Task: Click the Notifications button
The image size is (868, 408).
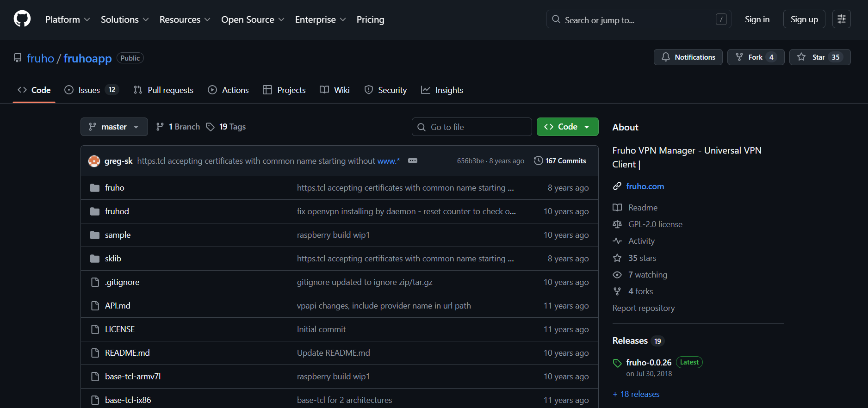Action: coord(688,57)
